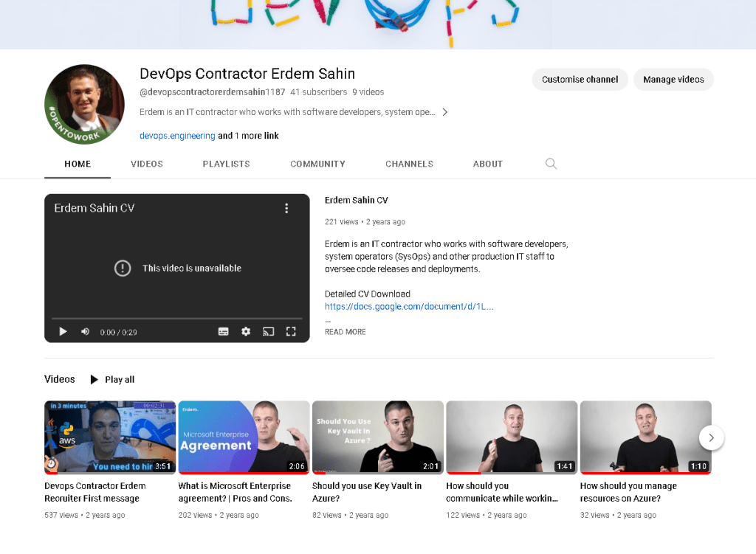756x554 pixels.
Task: Start Play all for Videos section
Action: coord(112,380)
